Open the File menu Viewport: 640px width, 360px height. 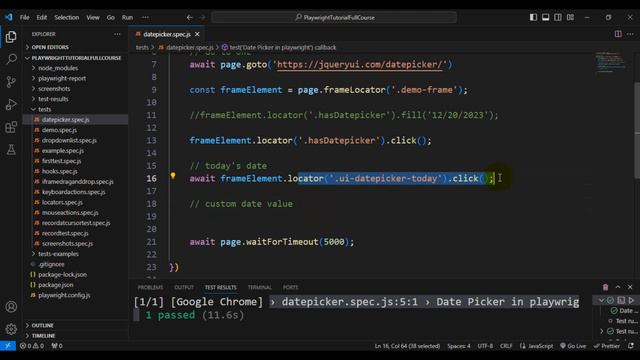tap(24, 18)
